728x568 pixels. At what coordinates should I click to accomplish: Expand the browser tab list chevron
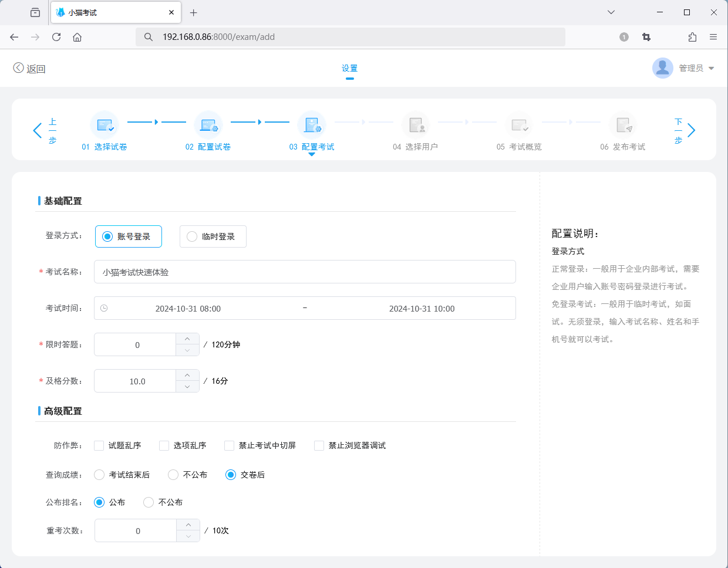click(x=611, y=12)
